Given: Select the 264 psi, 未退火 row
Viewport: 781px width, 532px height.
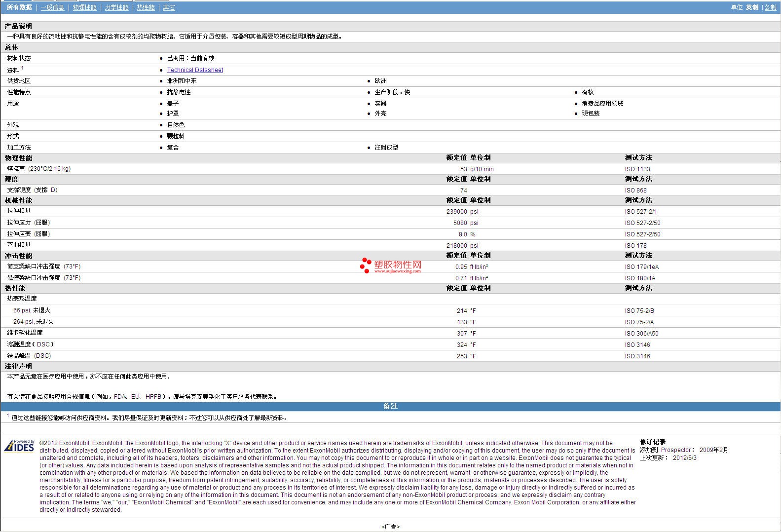Looking at the screenshot, I should pos(390,322).
